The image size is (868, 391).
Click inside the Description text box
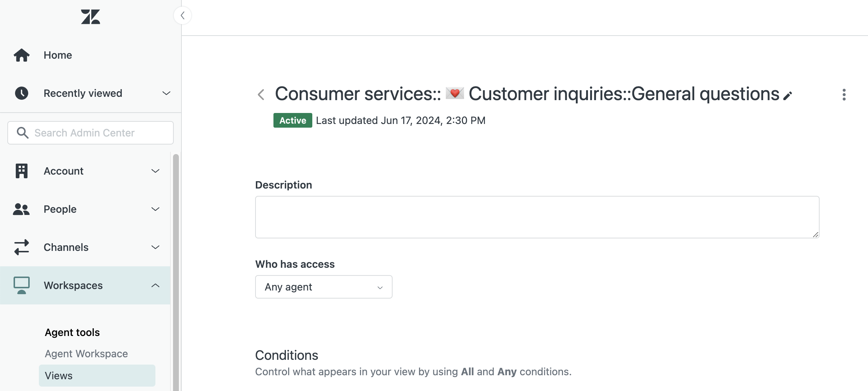[537, 217]
